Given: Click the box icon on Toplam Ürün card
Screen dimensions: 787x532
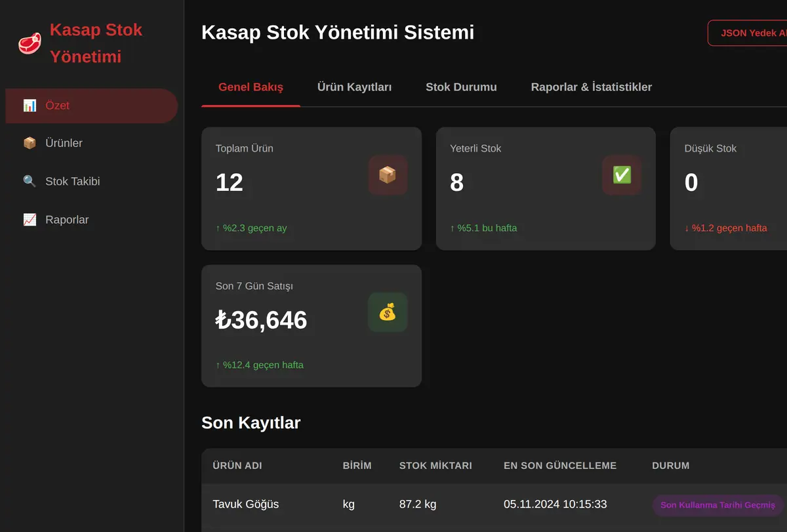Looking at the screenshot, I should [x=388, y=175].
